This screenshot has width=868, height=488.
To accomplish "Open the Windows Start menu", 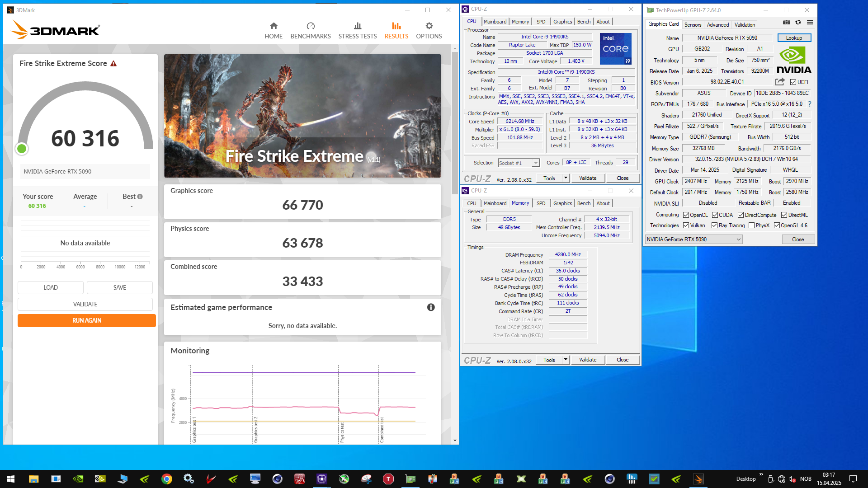I will 11,479.
